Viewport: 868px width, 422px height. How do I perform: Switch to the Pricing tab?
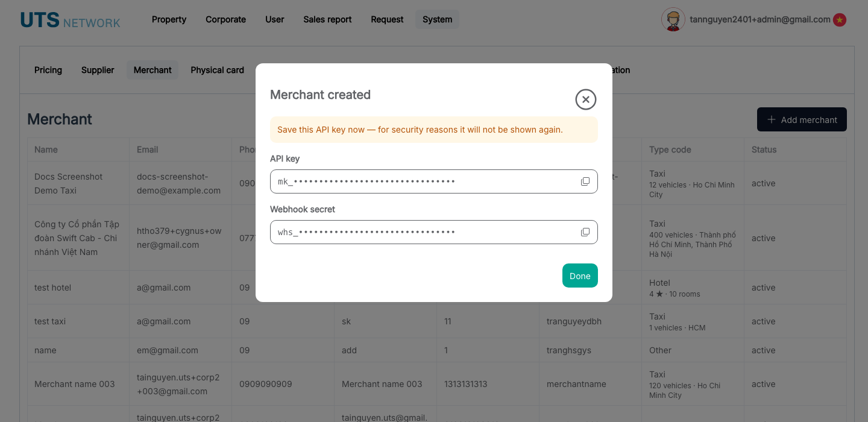(x=48, y=70)
